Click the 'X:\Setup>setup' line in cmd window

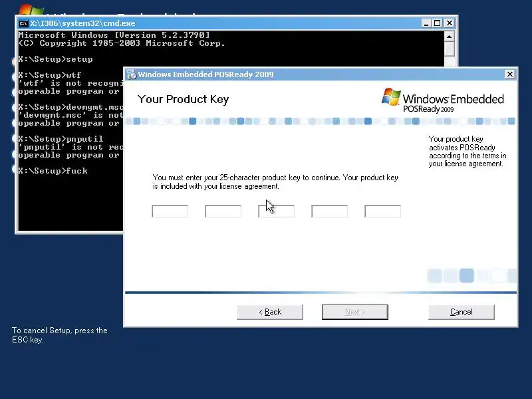(x=56, y=59)
